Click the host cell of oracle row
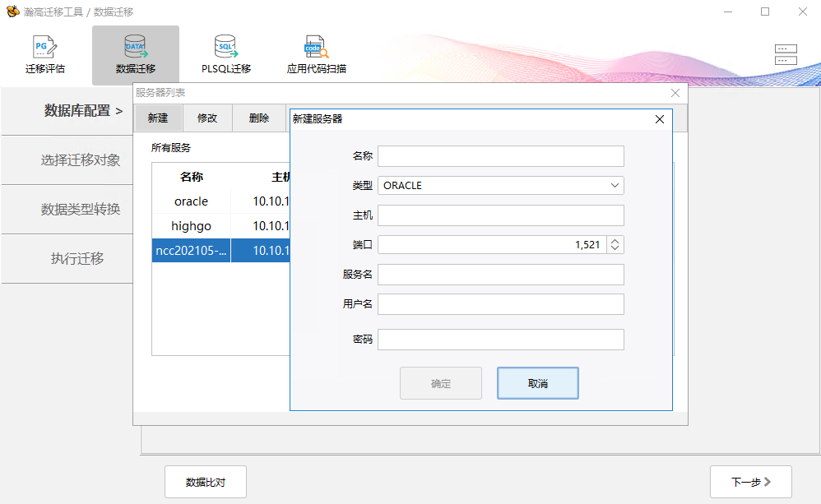Image resolution: width=821 pixels, height=504 pixels. (x=261, y=201)
